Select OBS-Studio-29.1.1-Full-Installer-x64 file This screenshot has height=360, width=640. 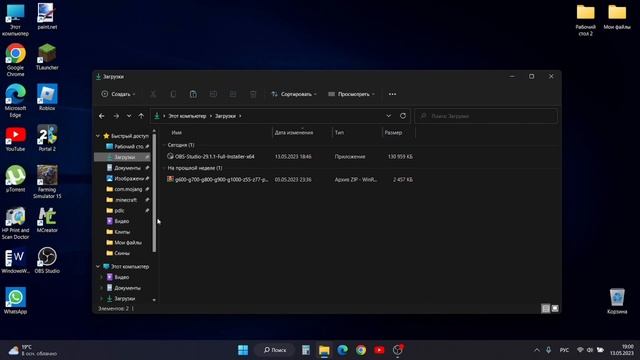coord(214,157)
